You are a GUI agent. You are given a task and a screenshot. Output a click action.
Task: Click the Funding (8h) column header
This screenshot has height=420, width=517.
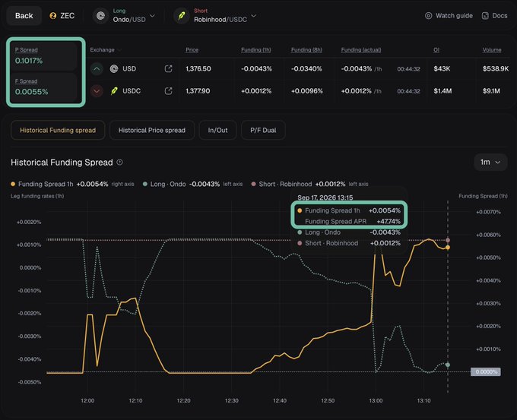(x=306, y=49)
